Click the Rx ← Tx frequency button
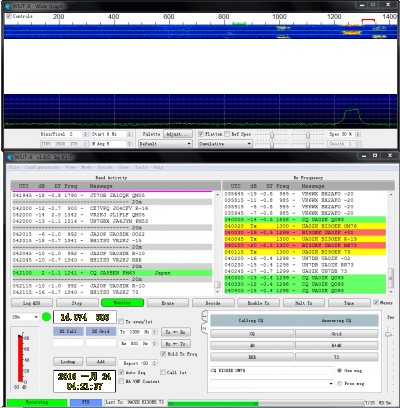400x408 pixels. pyautogui.click(x=176, y=344)
